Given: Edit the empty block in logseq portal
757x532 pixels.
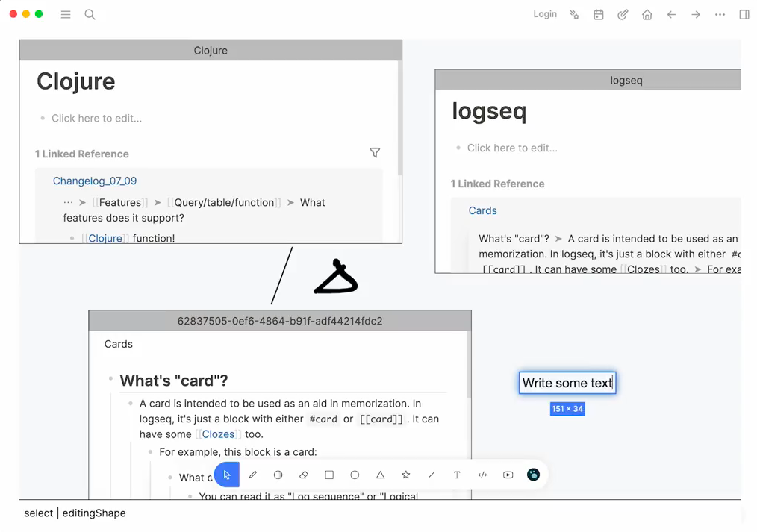Looking at the screenshot, I should [512, 148].
